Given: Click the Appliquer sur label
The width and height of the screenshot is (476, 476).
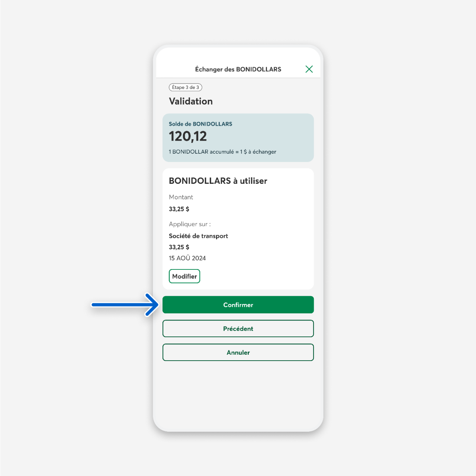Looking at the screenshot, I should tap(190, 224).
